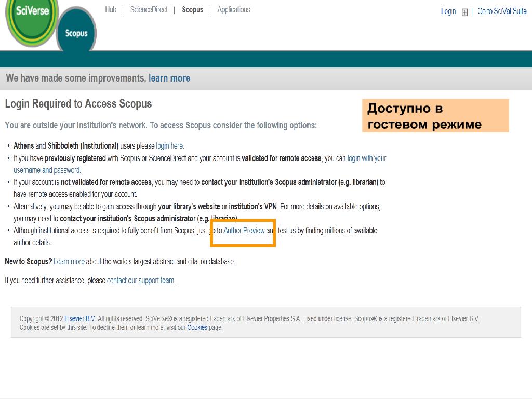Click bold text 'institution's VPN'
532x399 pixels.
tap(253, 206)
